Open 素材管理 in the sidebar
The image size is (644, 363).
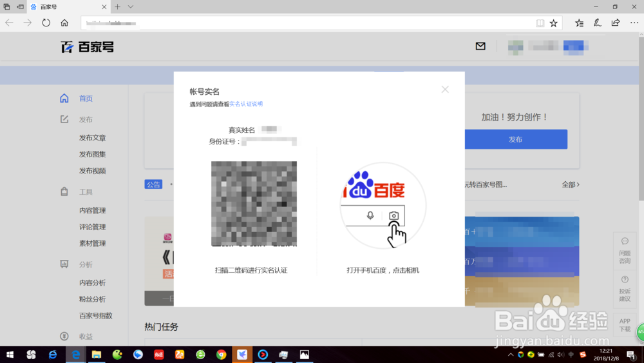click(92, 243)
